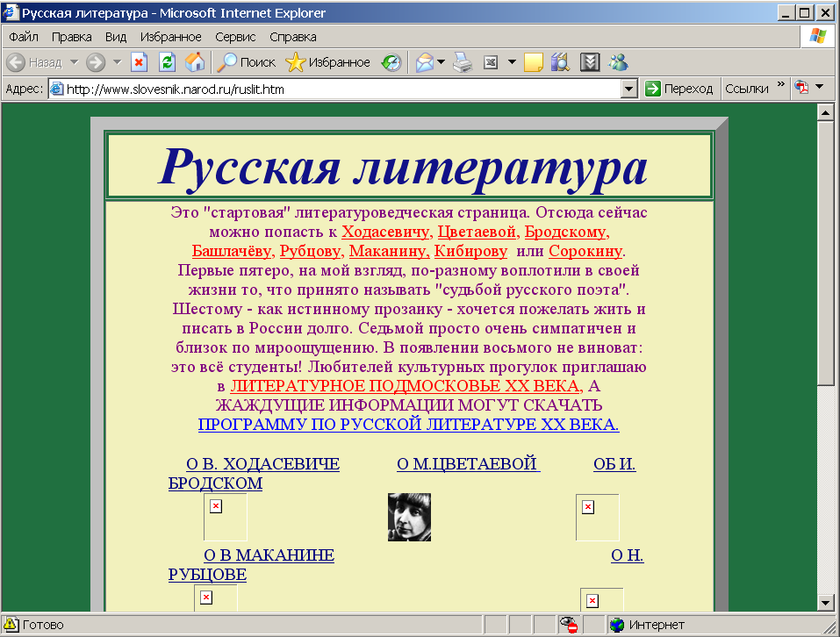This screenshot has height=637, width=840.
Task: Open the Избранное menu
Action: point(171,37)
